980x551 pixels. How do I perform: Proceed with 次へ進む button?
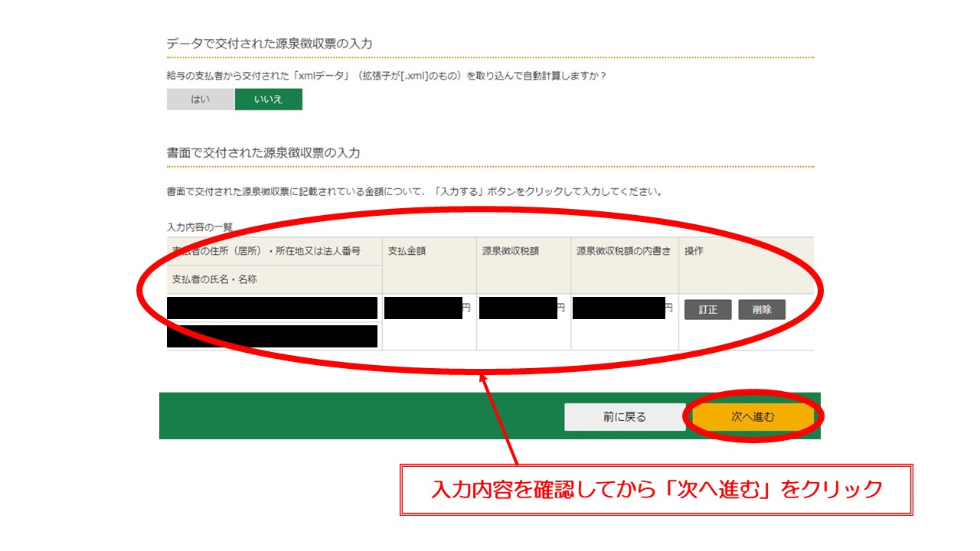click(753, 417)
